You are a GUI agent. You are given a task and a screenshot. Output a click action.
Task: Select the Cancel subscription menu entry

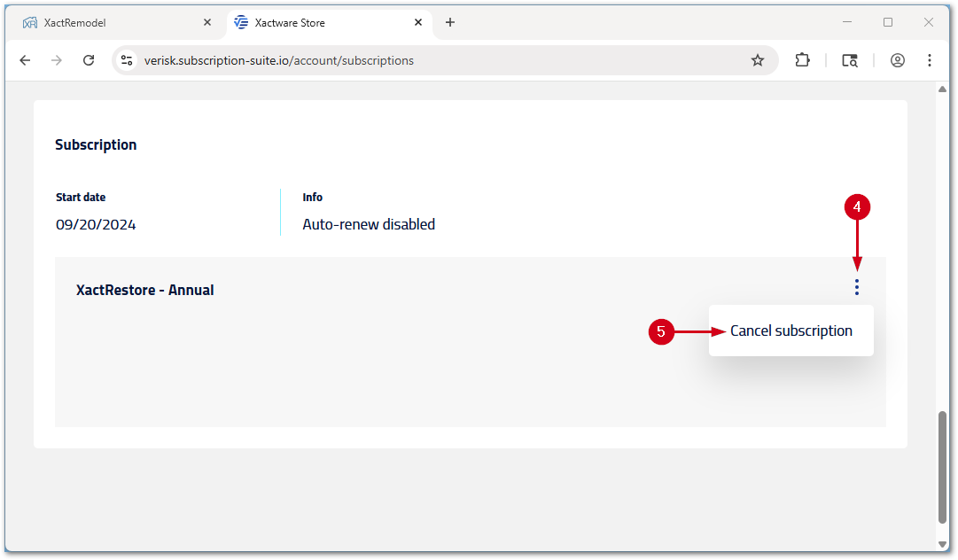click(790, 331)
